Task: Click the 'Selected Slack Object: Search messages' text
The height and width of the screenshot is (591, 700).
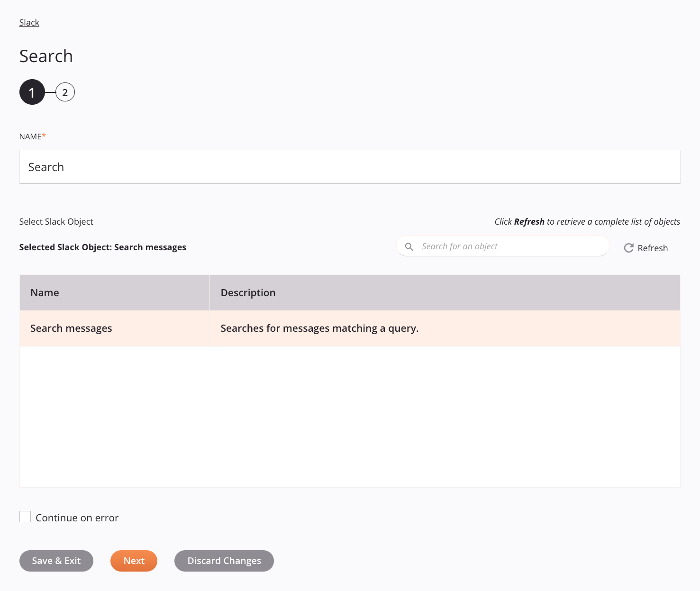Action: coord(103,247)
